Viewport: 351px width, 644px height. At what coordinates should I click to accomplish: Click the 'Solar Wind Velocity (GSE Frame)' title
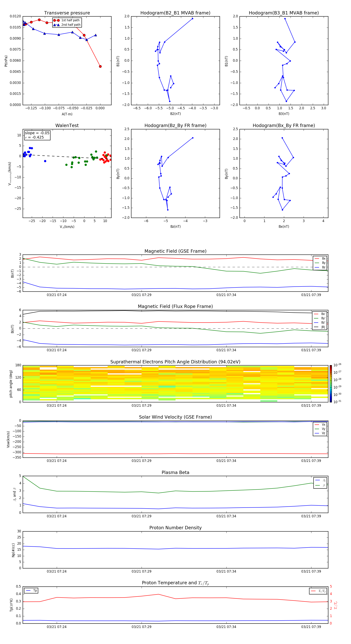(175, 417)
